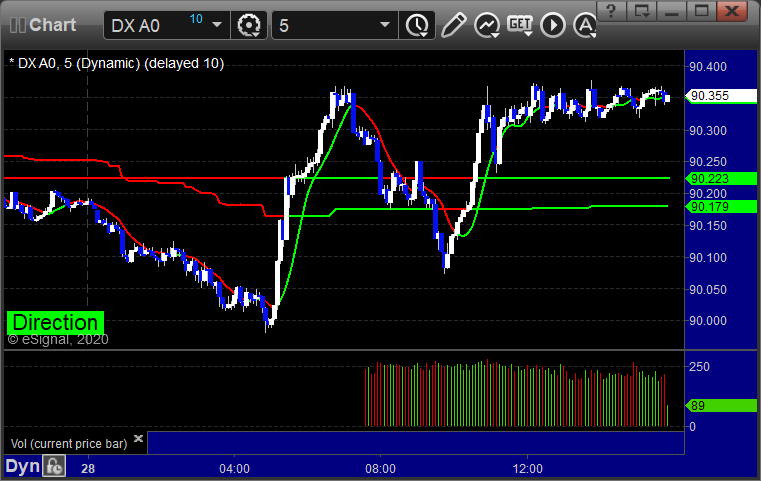761x481 pixels.
Task: Click the current price marker 90.355
Action: [721, 96]
